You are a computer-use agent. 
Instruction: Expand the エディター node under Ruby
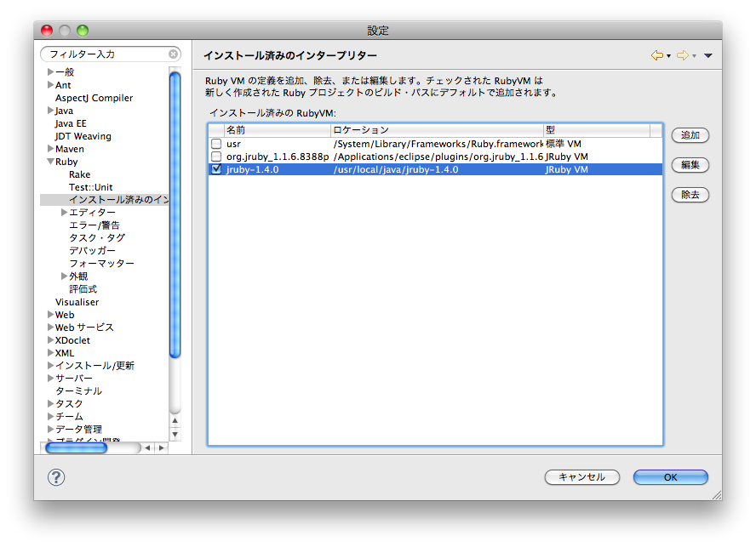coord(64,212)
